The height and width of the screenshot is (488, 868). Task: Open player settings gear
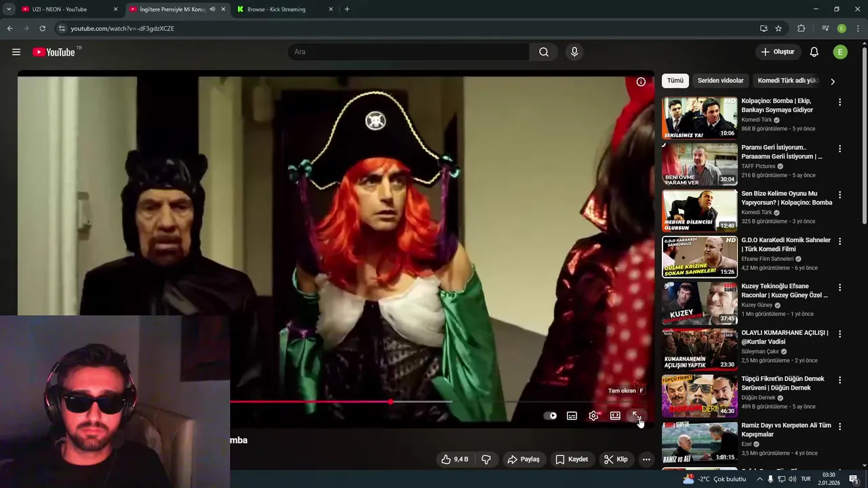(593, 415)
